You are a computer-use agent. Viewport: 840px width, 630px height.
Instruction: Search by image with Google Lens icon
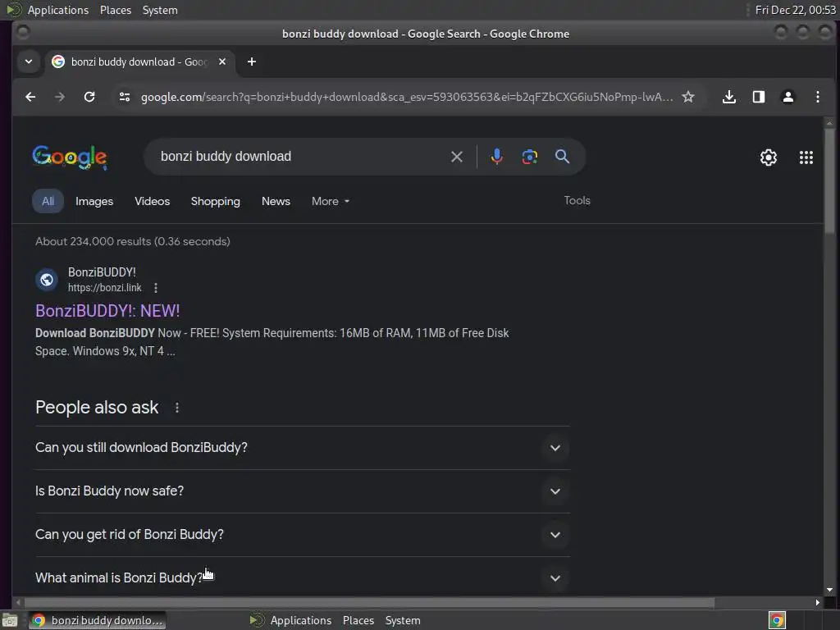point(530,157)
